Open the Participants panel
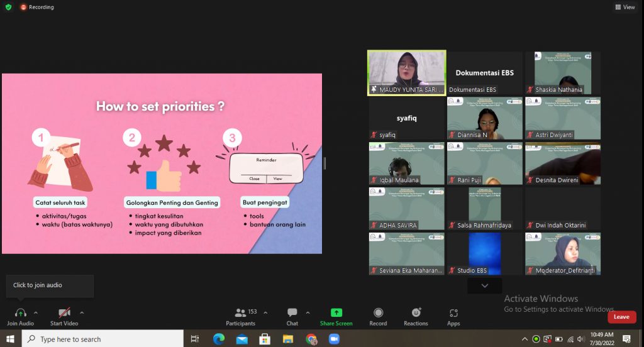 click(240, 312)
